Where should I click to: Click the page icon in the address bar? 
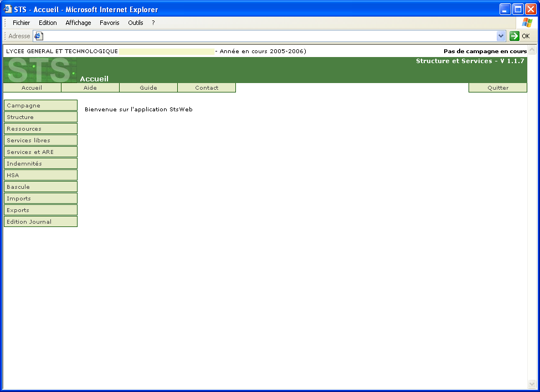click(39, 36)
